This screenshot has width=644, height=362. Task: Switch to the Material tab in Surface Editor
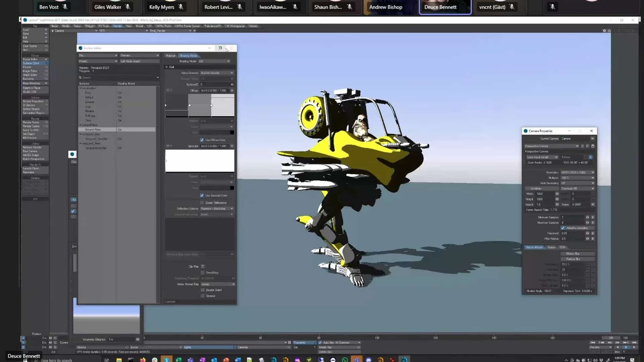pyautogui.click(x=170, y=55)
